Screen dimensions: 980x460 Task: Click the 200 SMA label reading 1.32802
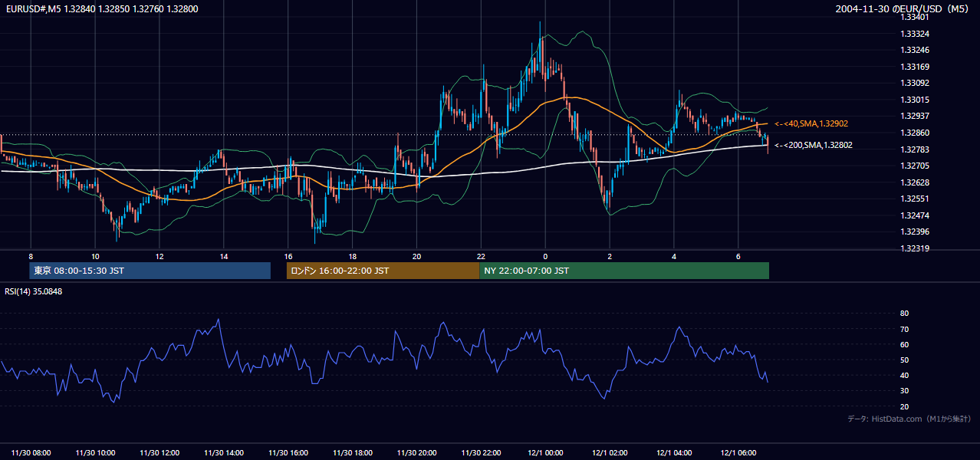814,145
